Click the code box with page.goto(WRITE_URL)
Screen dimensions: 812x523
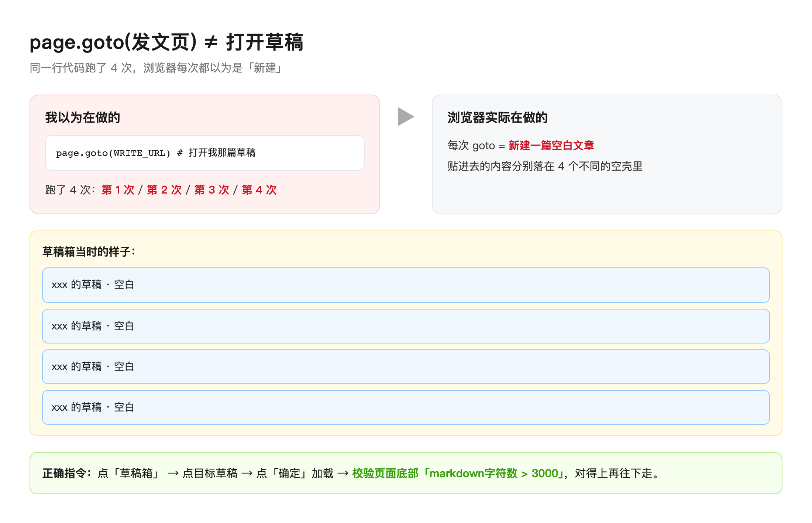[205, 153]
